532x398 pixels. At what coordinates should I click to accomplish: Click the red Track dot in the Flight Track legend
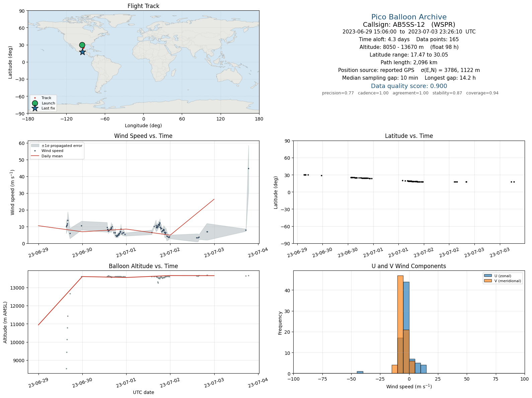point(35,98)
